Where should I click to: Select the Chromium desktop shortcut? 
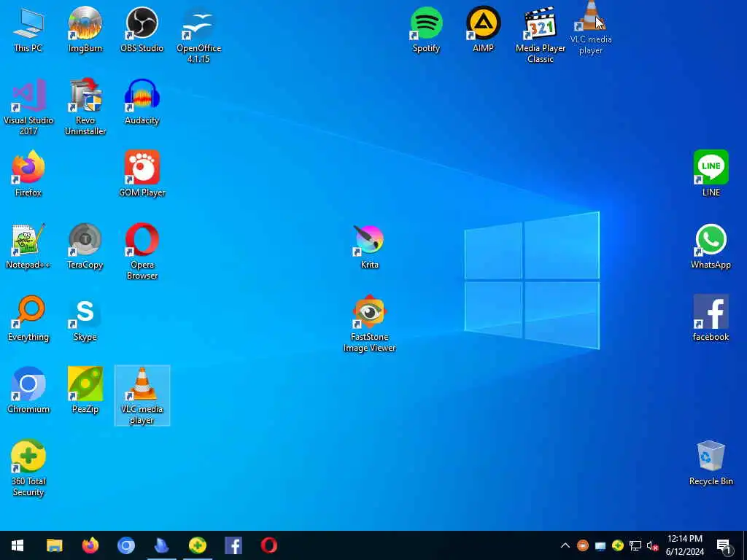(x=28, y=391)
